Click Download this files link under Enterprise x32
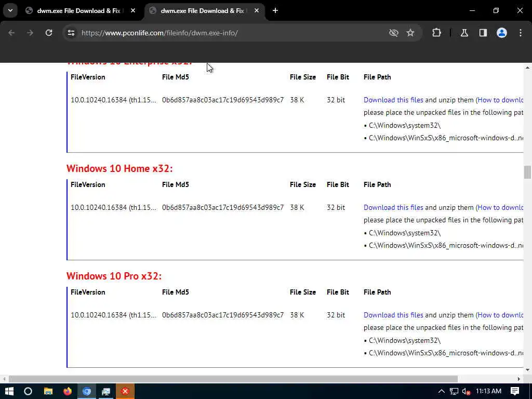This screenshot has height=399, width=532. coord(393,100)
